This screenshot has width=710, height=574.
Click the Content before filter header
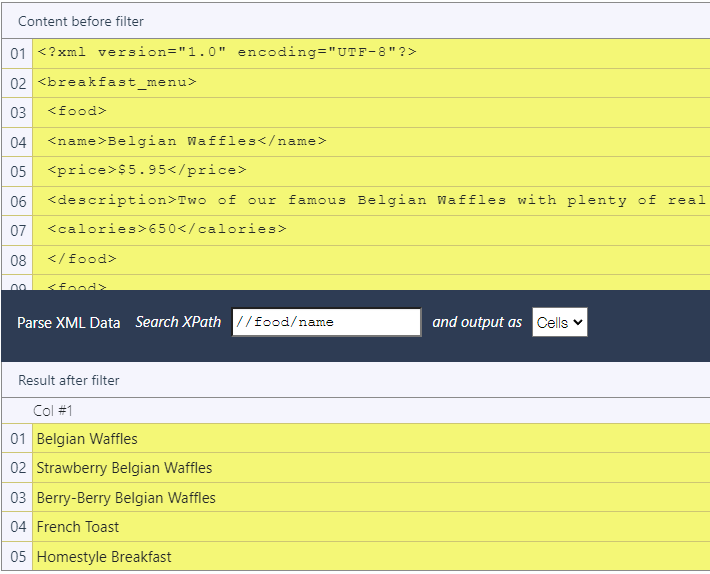pos(81,21)
